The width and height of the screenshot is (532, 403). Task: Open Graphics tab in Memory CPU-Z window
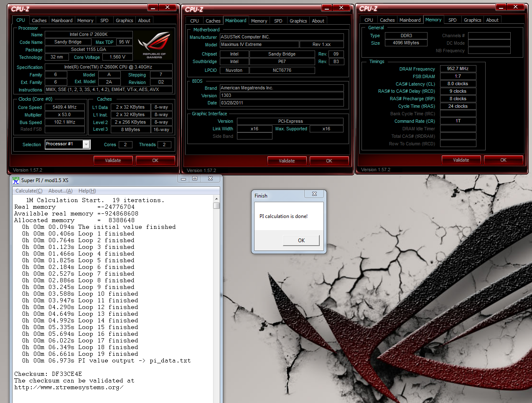(473, 20)
